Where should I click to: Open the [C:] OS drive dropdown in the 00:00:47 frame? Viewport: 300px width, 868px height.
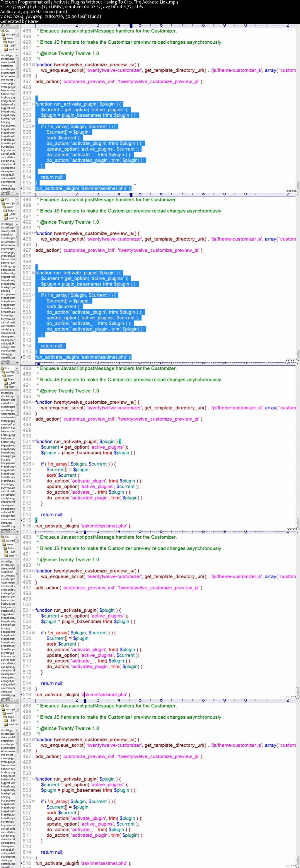9,194
